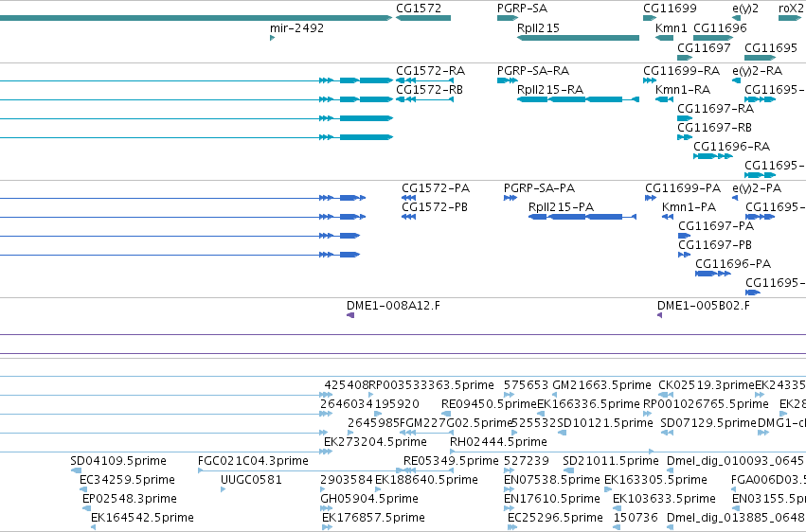This screenshot has width=806, height=532.
Task: Select the CG11697-PA protein label
Action: tap(716, 226)
